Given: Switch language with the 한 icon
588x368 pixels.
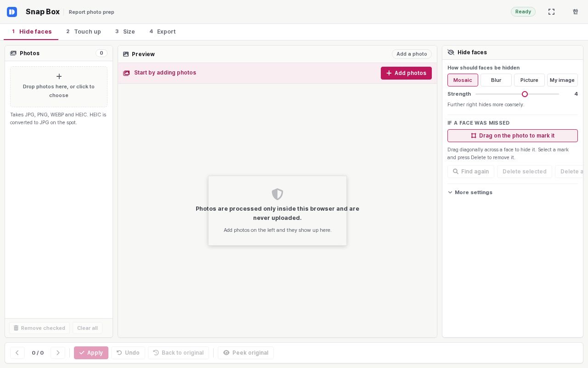Looking at the screenshot, I should coord(575,12).
